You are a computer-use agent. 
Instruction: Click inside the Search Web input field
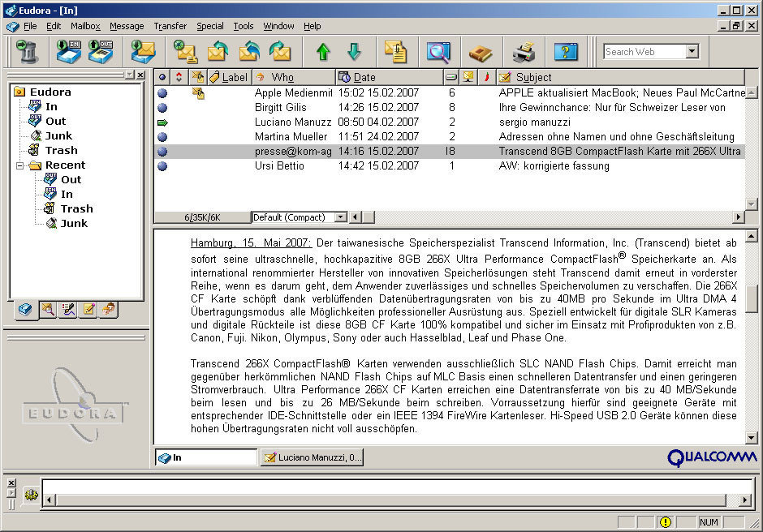click(644, 52)
